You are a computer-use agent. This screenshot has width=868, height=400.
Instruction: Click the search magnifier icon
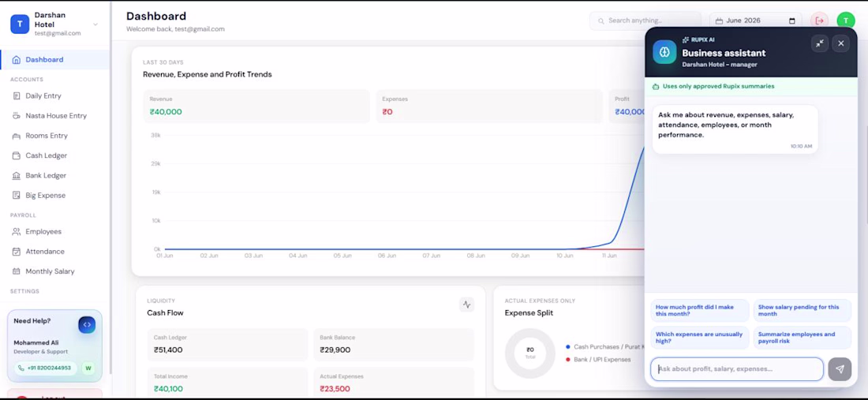(x=600, y=21)
